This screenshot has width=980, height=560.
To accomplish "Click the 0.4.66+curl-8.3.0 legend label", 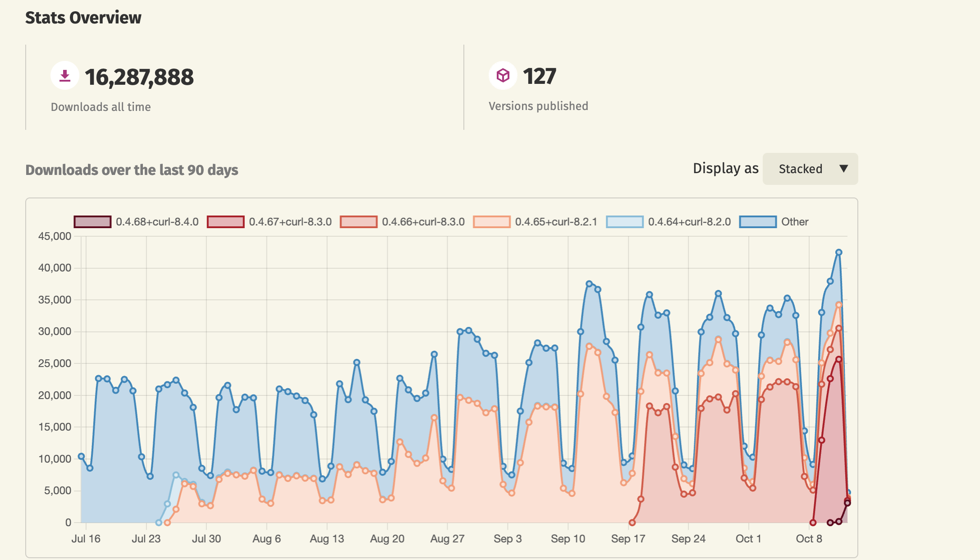I will (423, 222).
